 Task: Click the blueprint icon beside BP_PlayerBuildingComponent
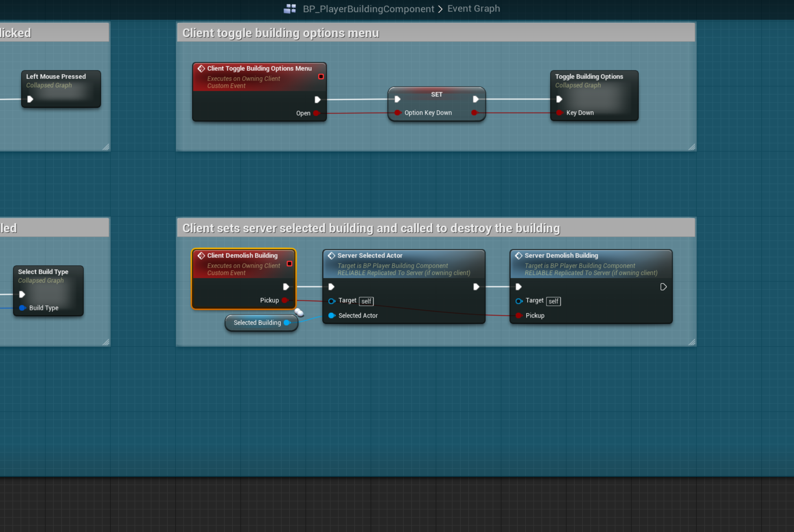pyautogui.click(x=289, y=9)
